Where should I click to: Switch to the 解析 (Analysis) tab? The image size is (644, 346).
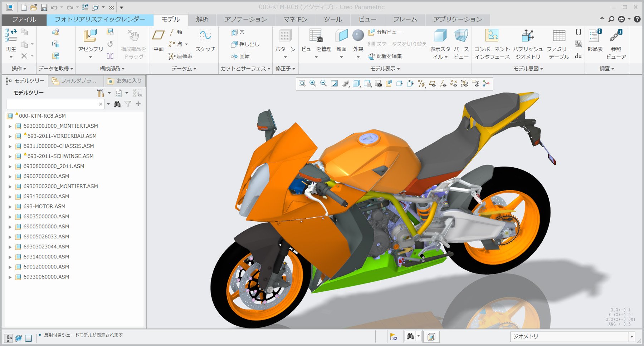(202, 20)
